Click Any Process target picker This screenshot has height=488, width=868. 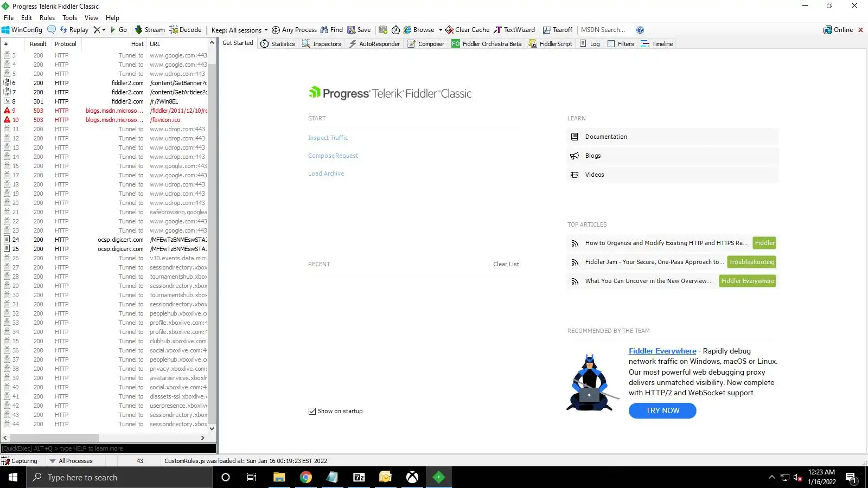[294, 30]
